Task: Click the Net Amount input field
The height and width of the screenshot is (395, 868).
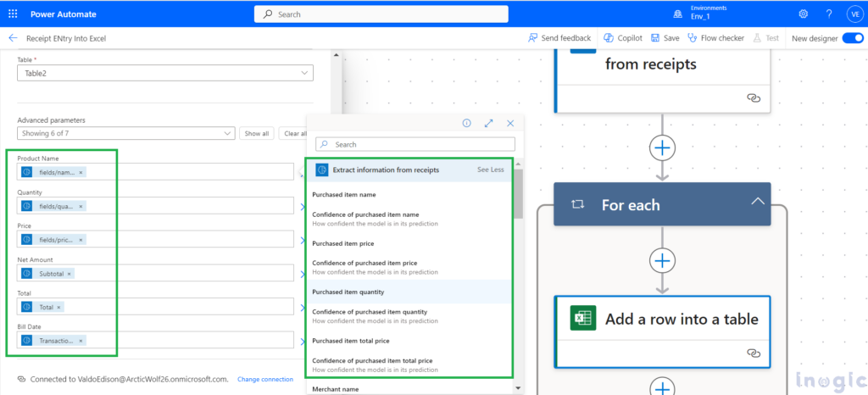Action: click(x=156, y=273)
